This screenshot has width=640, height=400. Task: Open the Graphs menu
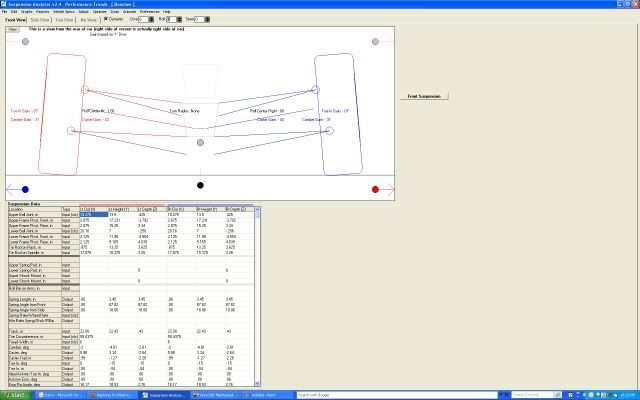[x=27, y=12]
